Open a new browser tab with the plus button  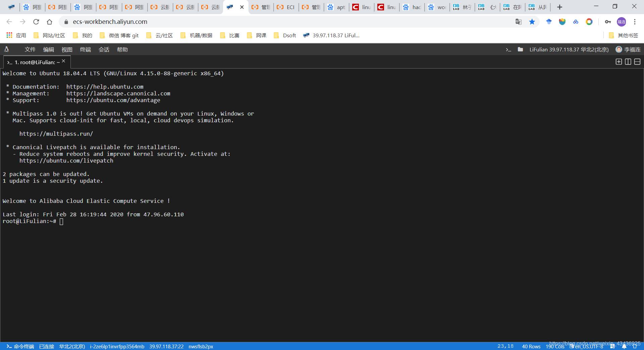pos(559,7)
